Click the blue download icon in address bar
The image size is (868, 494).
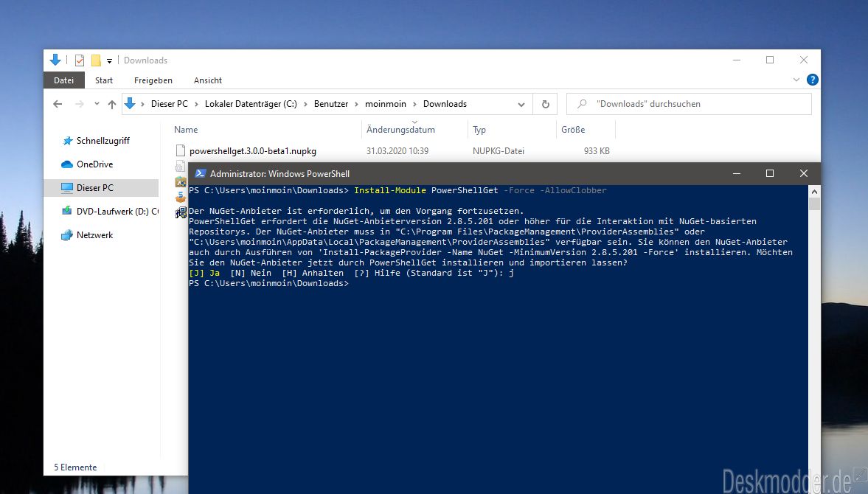click(130, 103)
